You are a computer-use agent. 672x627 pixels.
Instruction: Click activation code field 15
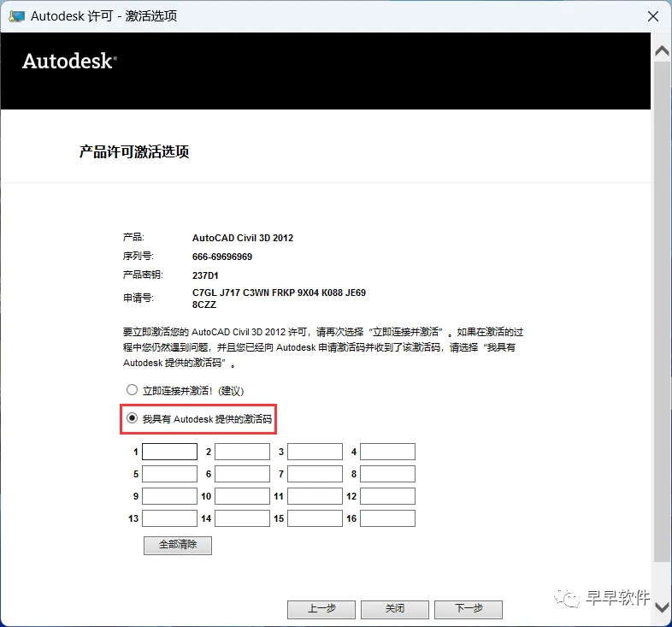click(x=315, y=518)
